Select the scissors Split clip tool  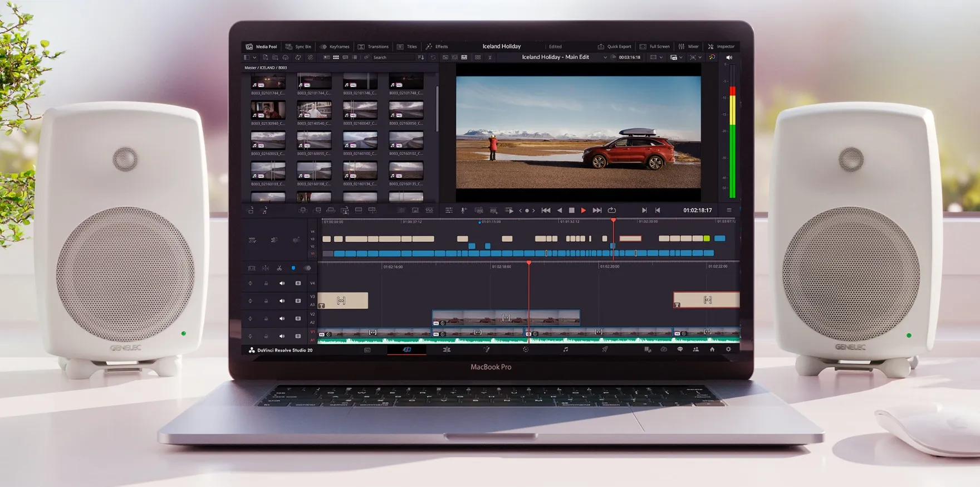[279, 268]
